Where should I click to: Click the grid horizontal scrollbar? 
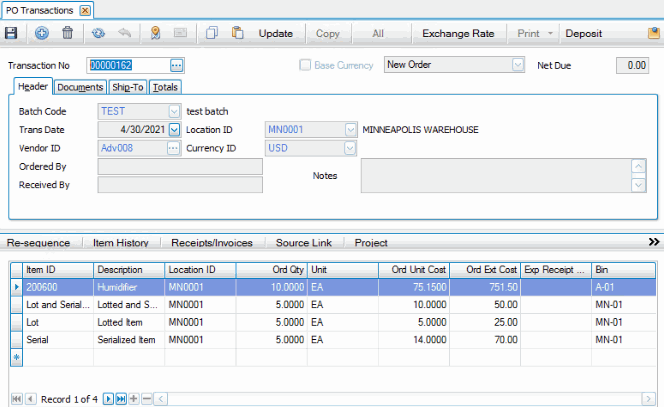(x=400, y=399)
